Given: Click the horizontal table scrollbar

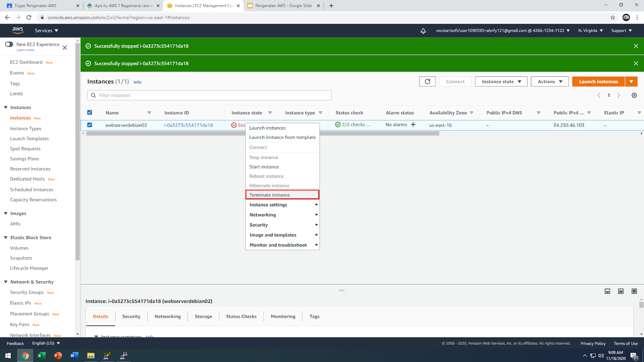Looking at the screenshot, I should [262, 134].
